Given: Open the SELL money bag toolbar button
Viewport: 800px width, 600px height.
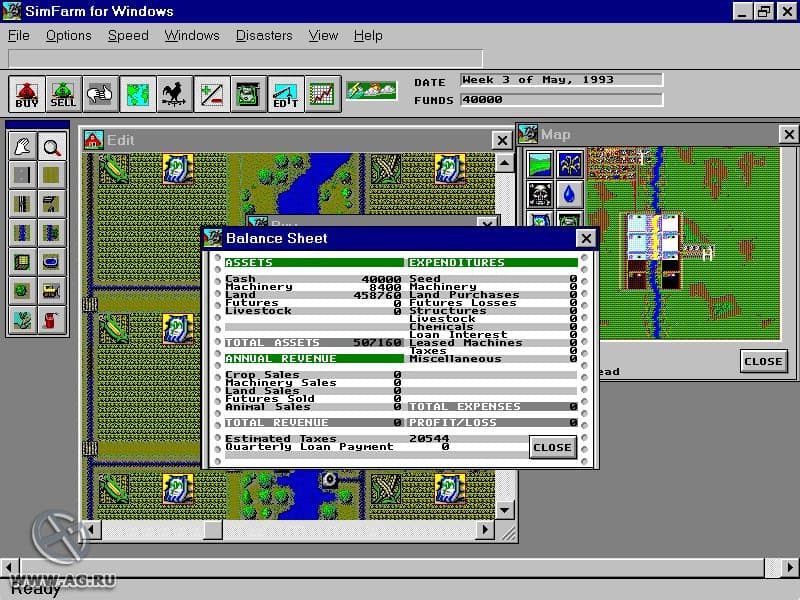Looking at the screenshot, I should pyautogui.click(x=63, y=94).
